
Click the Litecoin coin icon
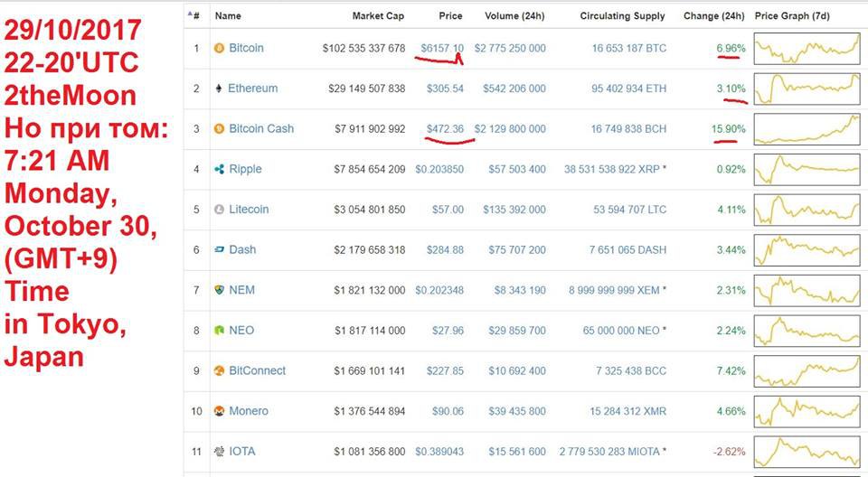coord(219,210)
